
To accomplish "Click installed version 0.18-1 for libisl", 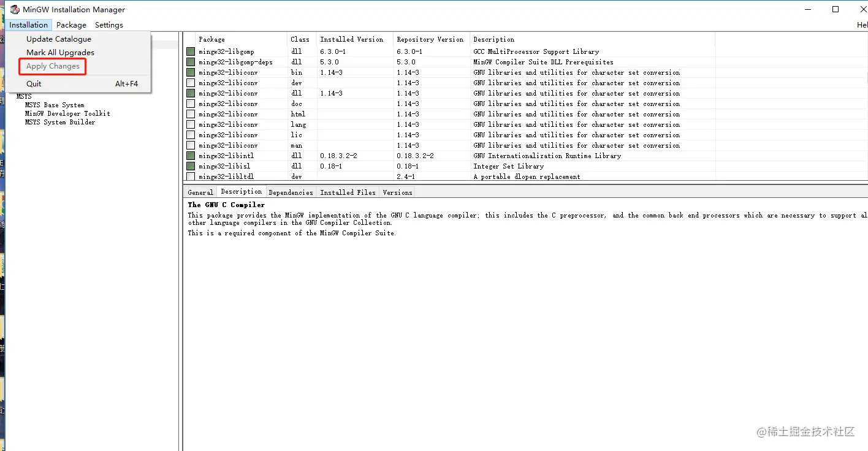I will point(331,166).
